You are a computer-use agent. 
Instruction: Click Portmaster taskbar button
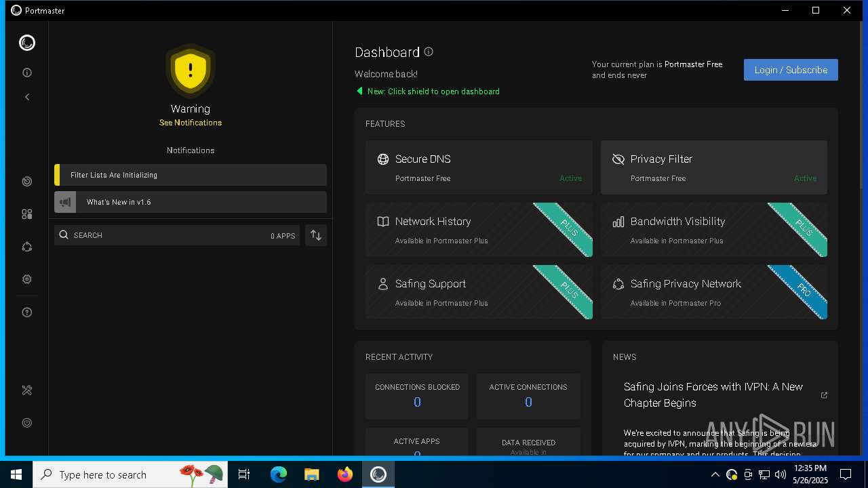tap(378, 474)
